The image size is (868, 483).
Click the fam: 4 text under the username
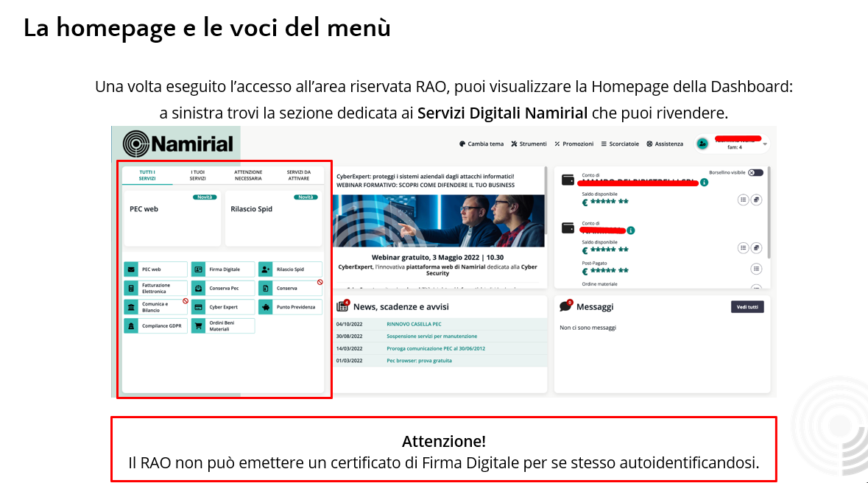[735, 147]
